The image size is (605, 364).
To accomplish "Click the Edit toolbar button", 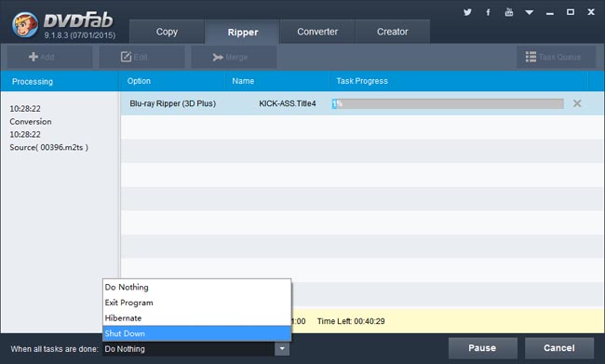I will pyautogui.click(x=141, y=57).
